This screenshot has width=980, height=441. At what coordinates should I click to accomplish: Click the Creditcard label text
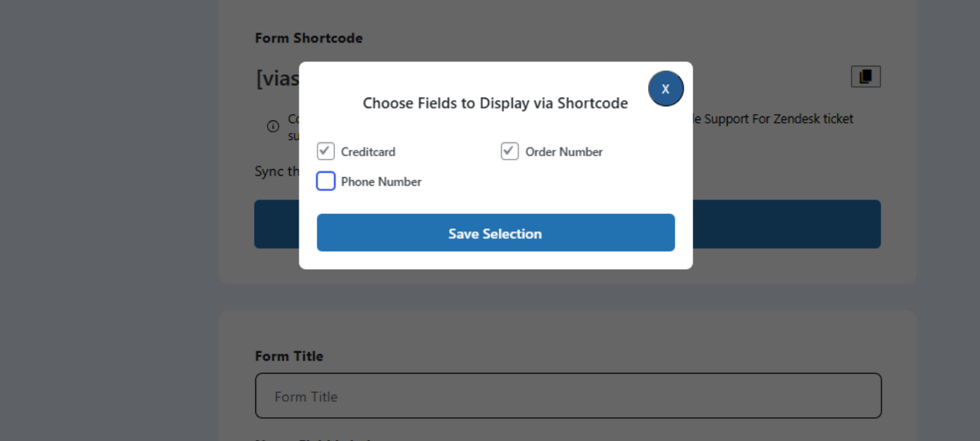pyautogui.click(x=368, y=152)
